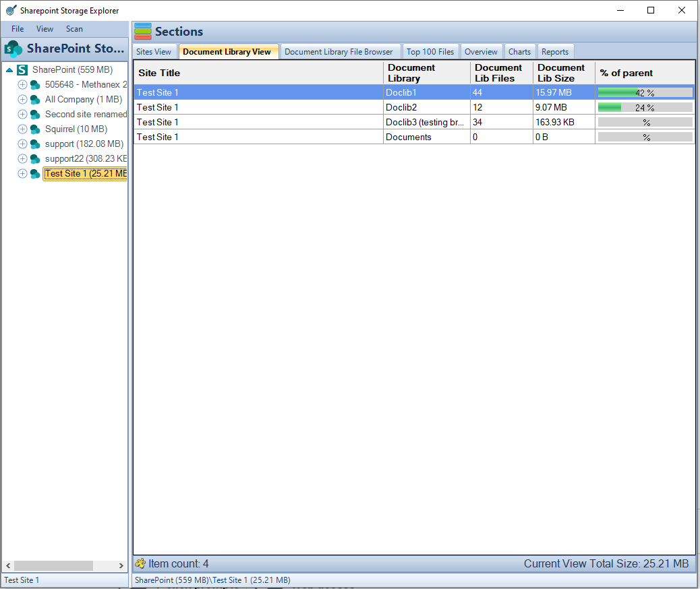Click the Second site renamed icon

pos(35,115)
